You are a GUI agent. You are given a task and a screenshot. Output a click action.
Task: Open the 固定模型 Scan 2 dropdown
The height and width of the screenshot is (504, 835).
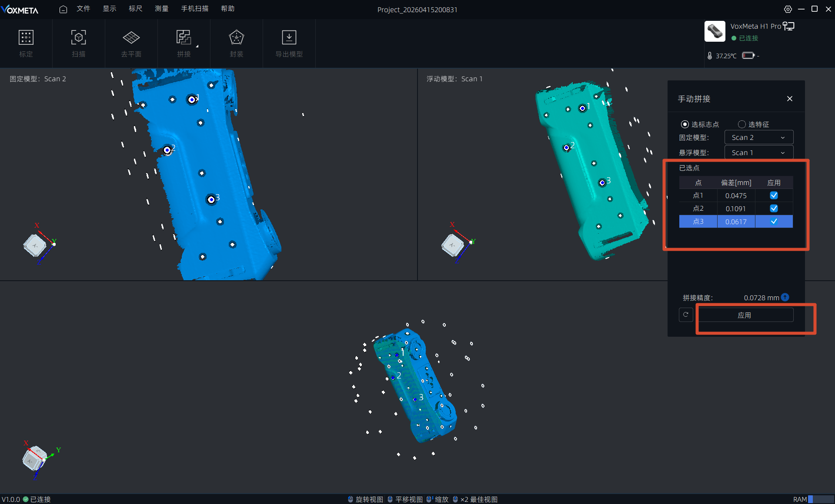pyautogui.click(x=759, y=137)
